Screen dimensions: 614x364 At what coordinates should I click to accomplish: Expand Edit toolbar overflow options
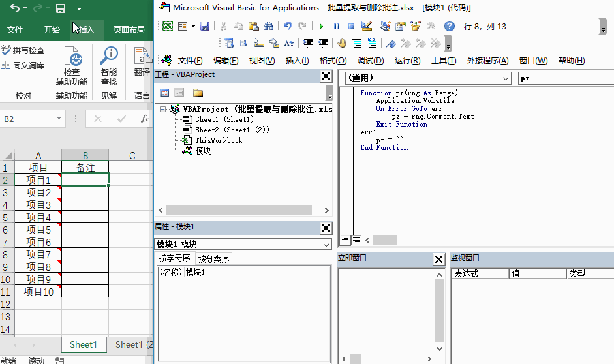(449, 44)
